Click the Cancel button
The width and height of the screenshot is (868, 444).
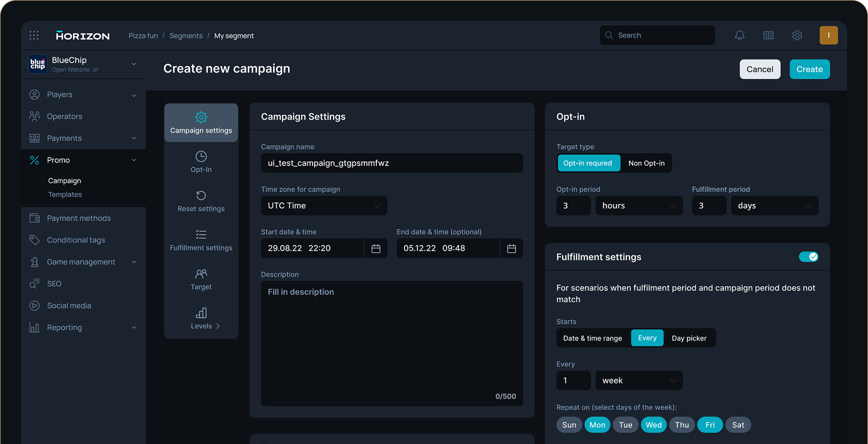click(x=759, y=69)
